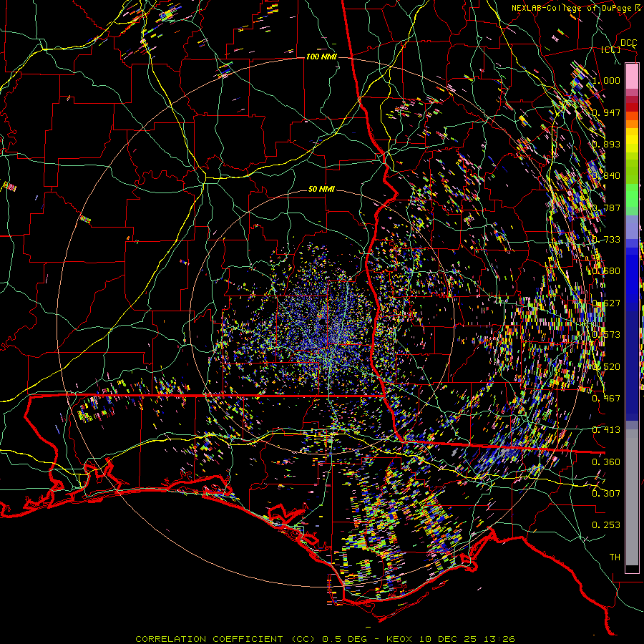Click the 1.000 legend value
The height and width of the screenshot is (644, 644).
606,80
